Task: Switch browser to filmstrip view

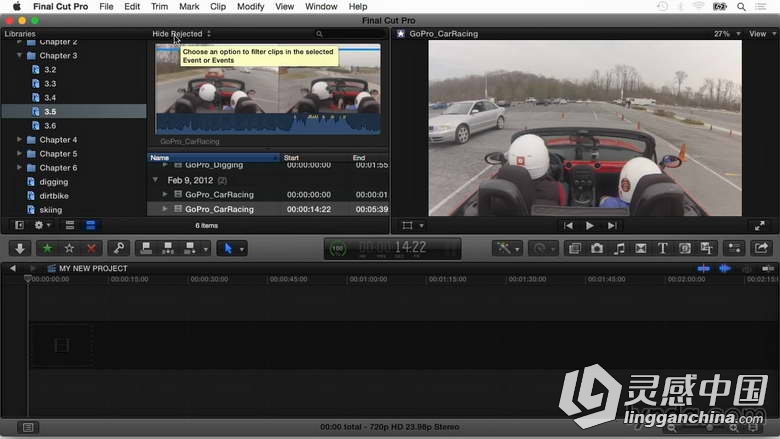Action: click(70, 225)
